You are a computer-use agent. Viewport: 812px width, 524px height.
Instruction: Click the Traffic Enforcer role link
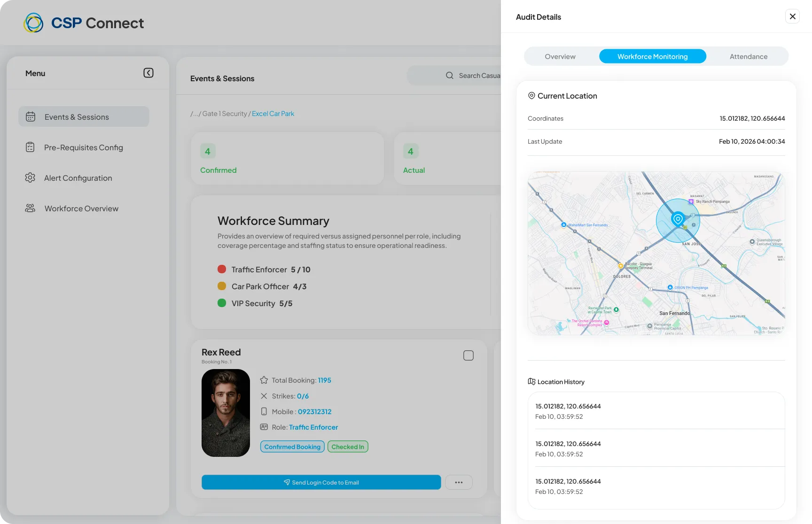pos(313,427)
